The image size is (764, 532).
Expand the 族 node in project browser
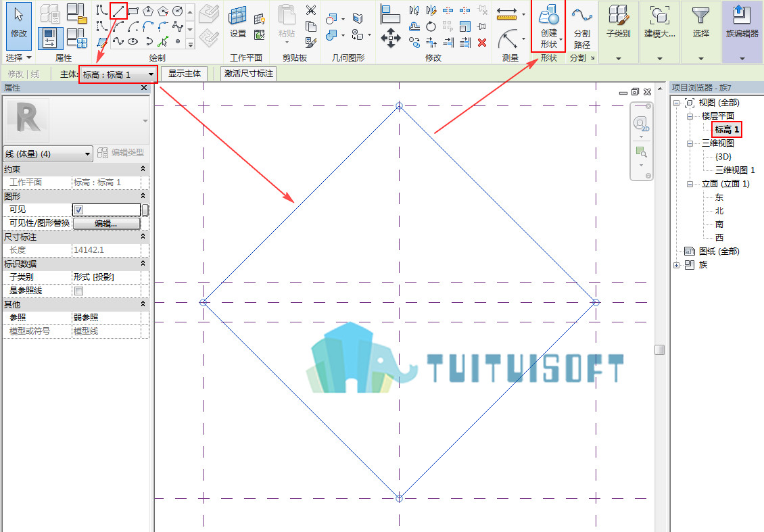click(x=676, y=266)
